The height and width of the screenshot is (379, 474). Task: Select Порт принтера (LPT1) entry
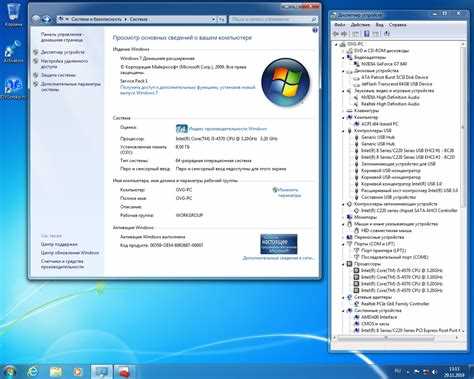[x=384, y=250]
